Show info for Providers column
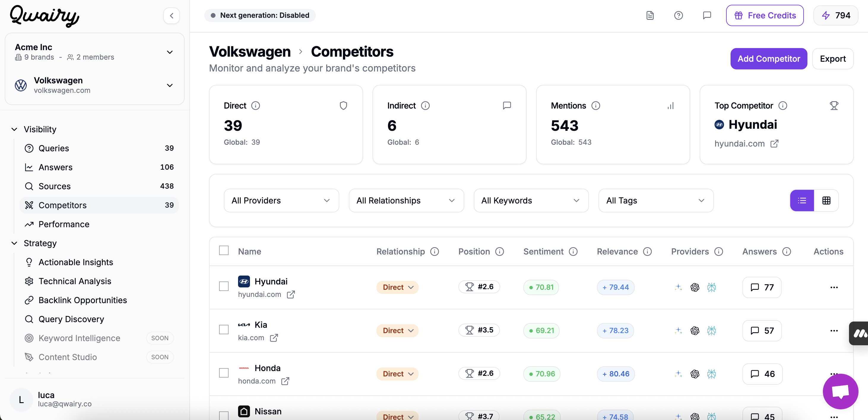 point(719,252)
